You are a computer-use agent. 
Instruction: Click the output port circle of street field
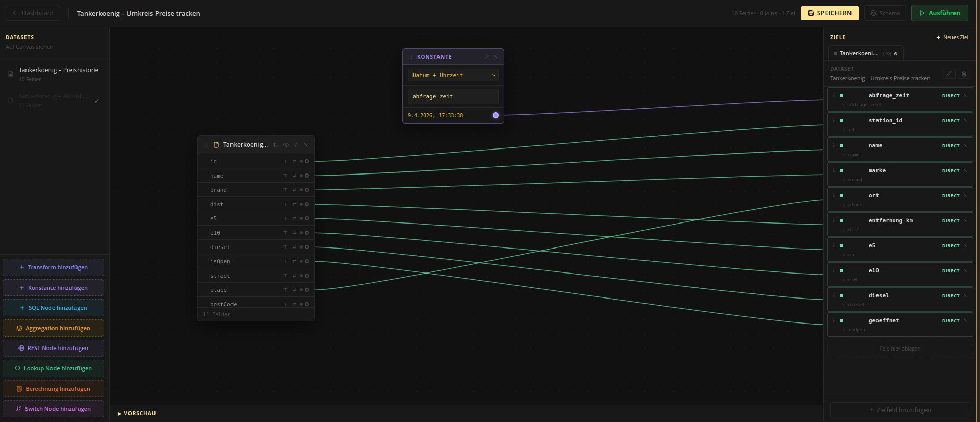click(x=307, y=276)
